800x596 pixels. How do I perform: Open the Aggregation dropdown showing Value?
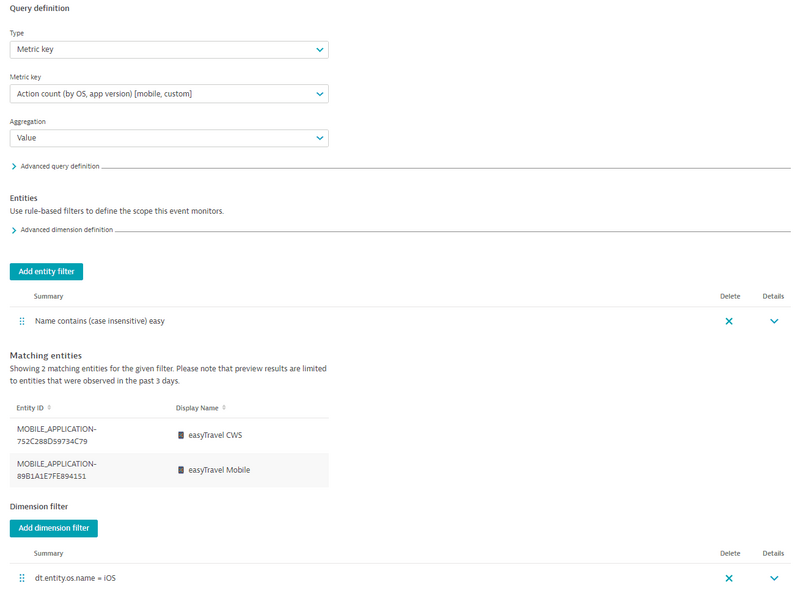point(168,138)
